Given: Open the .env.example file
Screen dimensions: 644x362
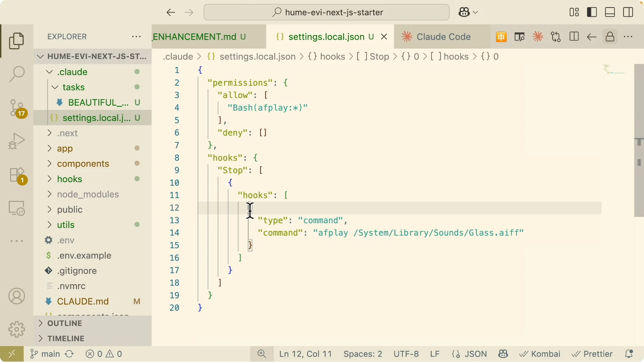Looking at the screenshot, I should [x=93, y=255].
